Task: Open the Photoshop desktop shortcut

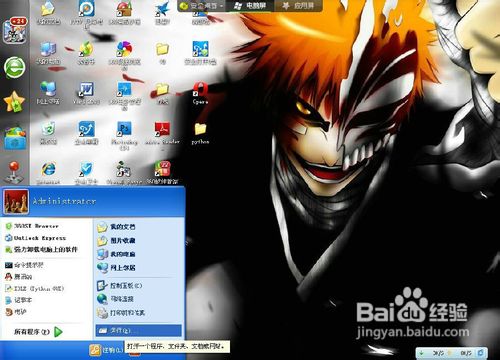Action: click(x=124, y=133)
